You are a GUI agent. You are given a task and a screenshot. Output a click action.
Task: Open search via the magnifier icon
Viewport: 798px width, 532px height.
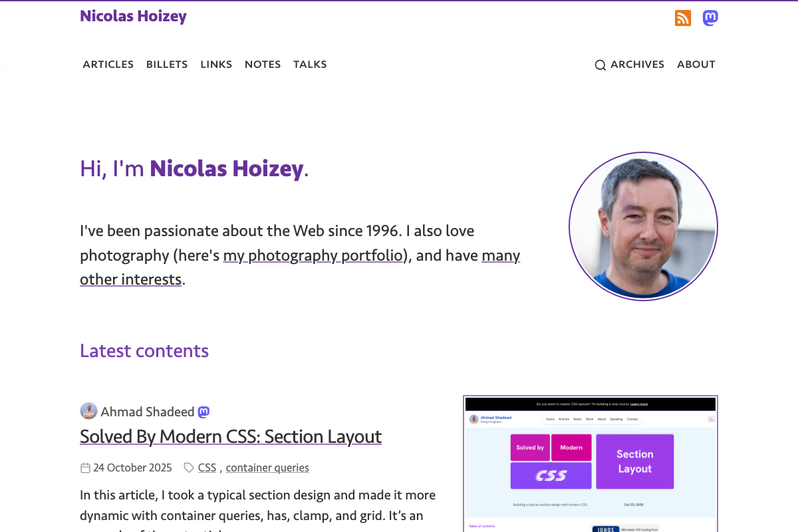(600, 65)
